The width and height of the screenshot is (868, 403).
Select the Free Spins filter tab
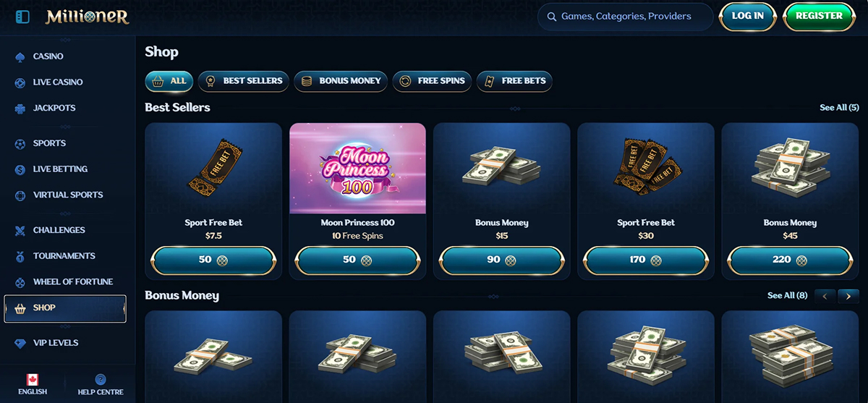pos(433,81)
